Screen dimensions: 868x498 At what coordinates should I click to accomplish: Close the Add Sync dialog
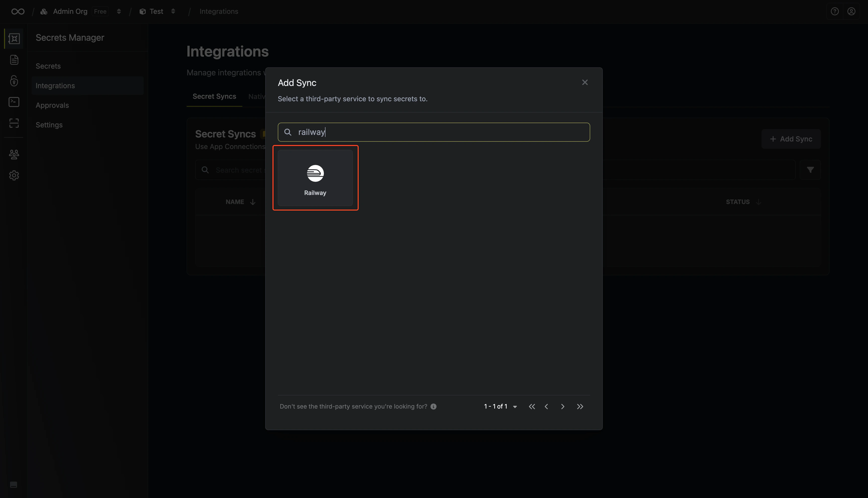pyautogui.click(x=585, y=82)
